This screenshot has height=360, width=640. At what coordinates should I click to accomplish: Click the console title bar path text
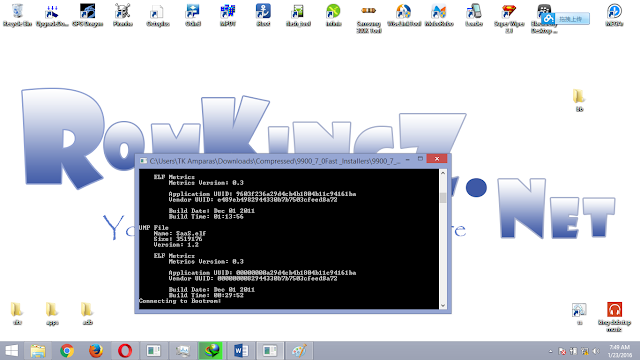click(x=275, y=161)
